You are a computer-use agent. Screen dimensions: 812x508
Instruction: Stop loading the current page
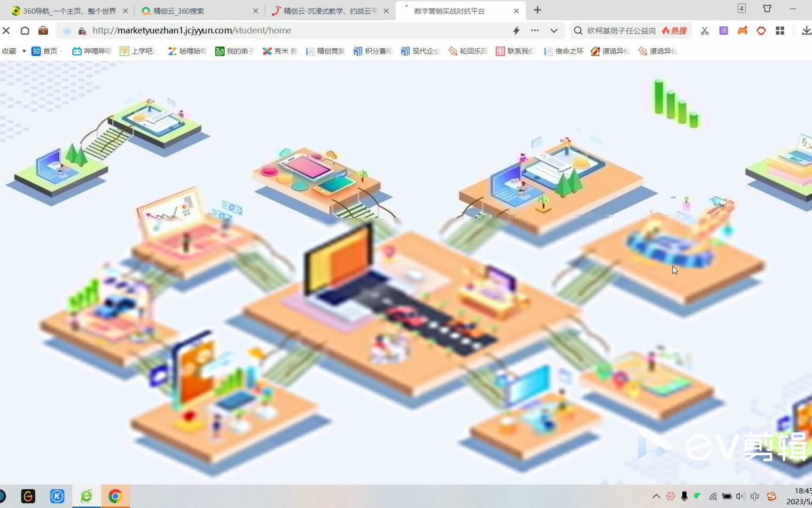(x=6, y=31)
